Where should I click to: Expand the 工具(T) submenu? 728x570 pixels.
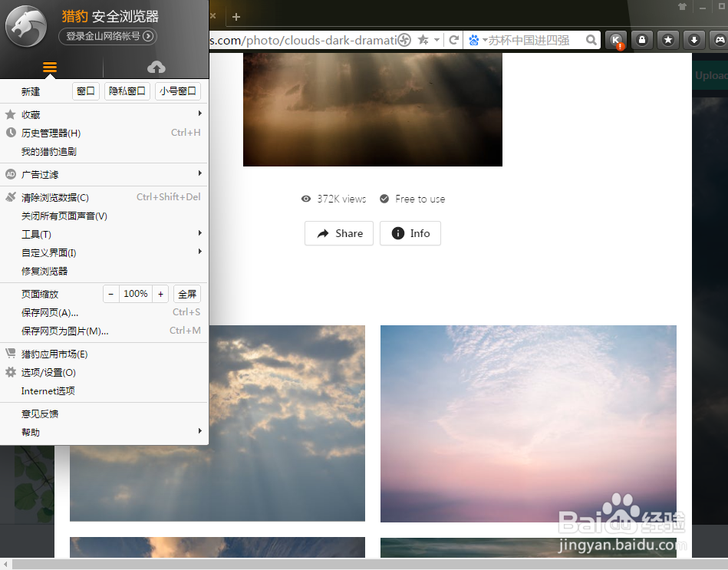pyautogui.click(x=104, y=235)
